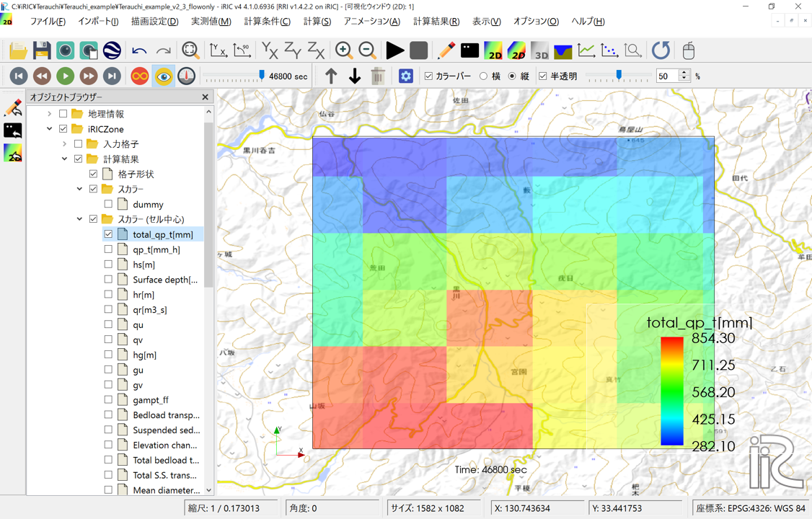This screenshot has height=519, width=812.
Task: Jump to the first animation step
Action: click(19, 76)
